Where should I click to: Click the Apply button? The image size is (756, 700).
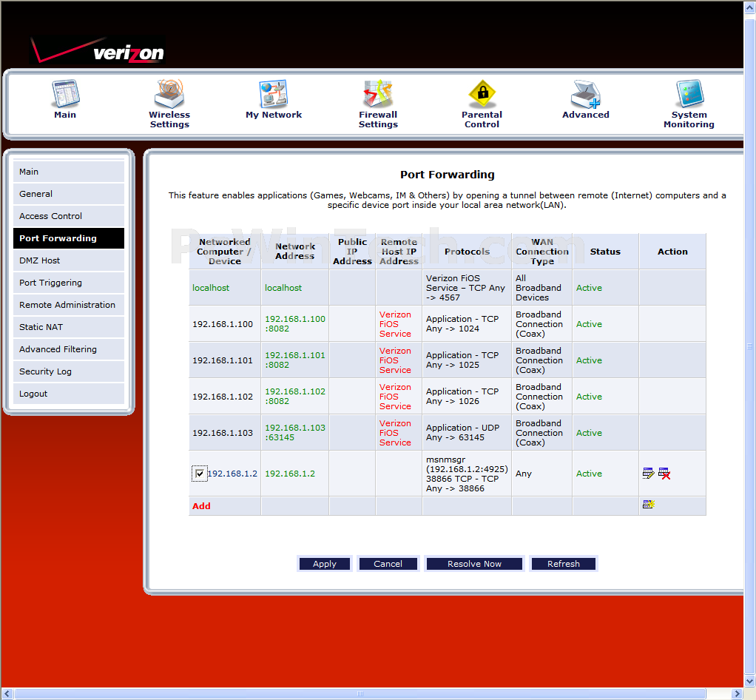click(x=325, y=563)
